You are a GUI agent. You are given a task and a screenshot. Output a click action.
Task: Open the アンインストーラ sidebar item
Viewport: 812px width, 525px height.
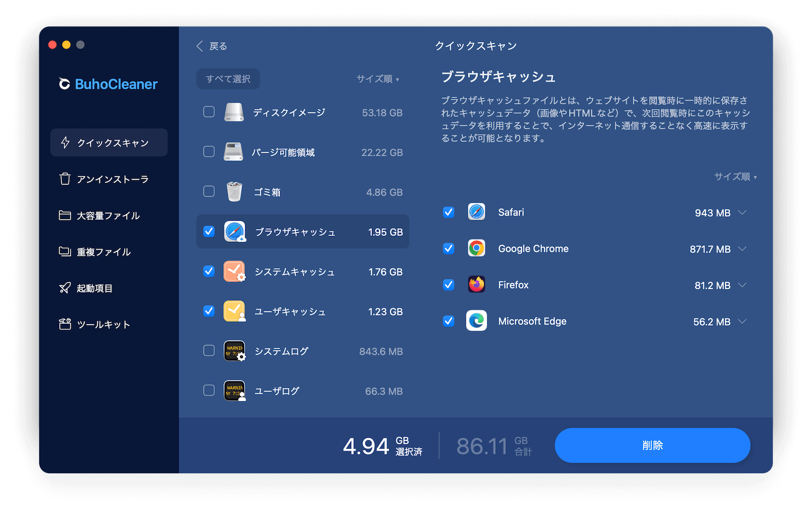pos(109,179)
